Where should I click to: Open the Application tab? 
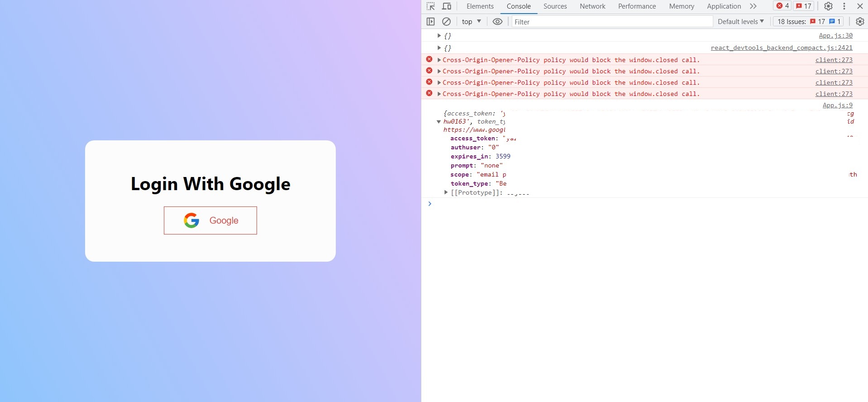pos(724,6)
